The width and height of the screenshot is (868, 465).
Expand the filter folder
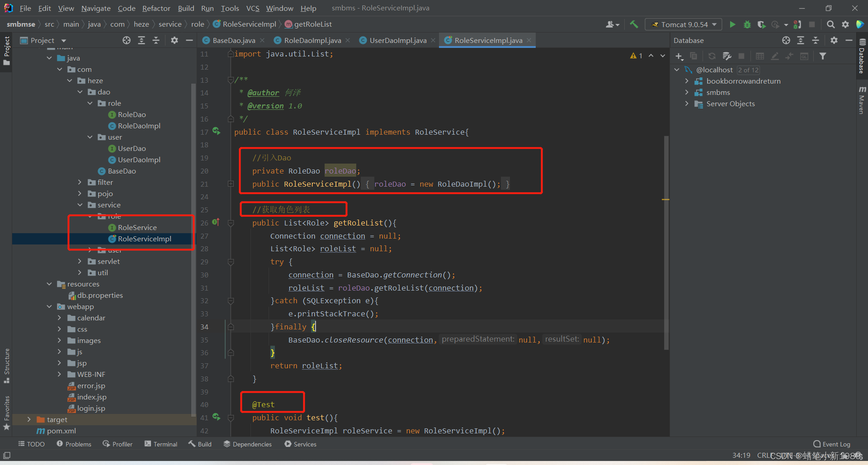click(x=80, y=182)
